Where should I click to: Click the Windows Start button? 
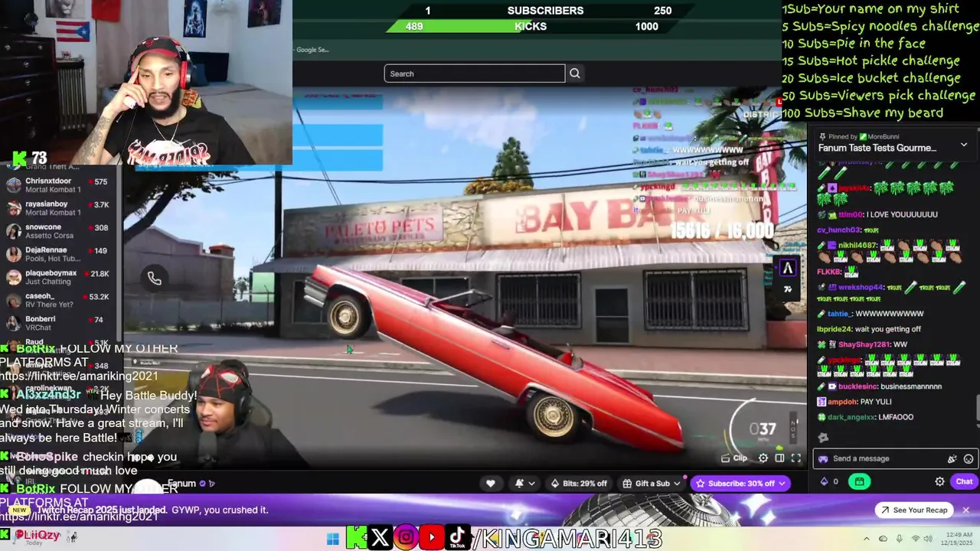tap(332, 539)
